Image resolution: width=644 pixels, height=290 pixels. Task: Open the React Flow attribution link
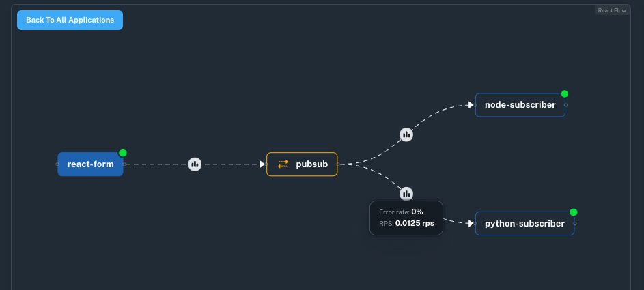[611, 10]
